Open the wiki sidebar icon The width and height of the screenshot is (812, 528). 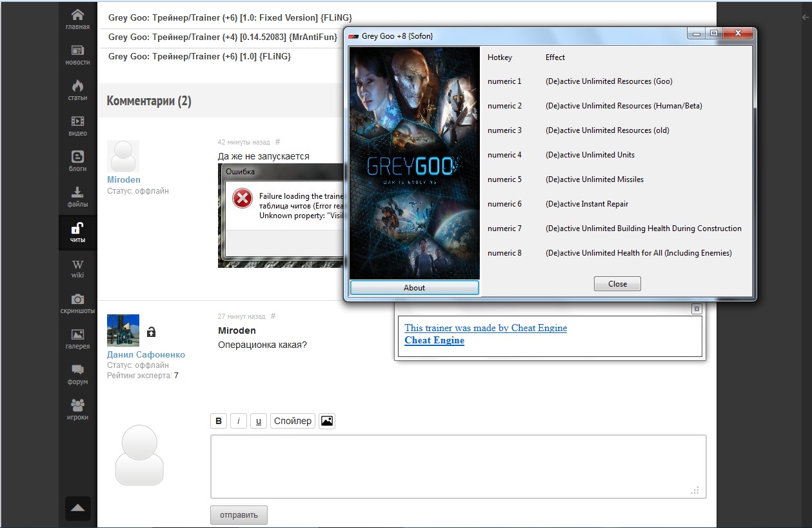pos(77,268)
